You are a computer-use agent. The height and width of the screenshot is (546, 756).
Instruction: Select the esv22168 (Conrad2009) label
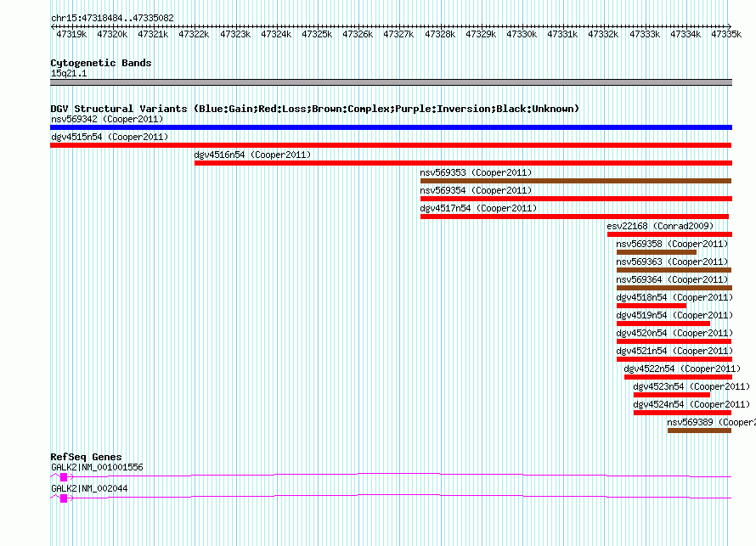pos(660,226)
